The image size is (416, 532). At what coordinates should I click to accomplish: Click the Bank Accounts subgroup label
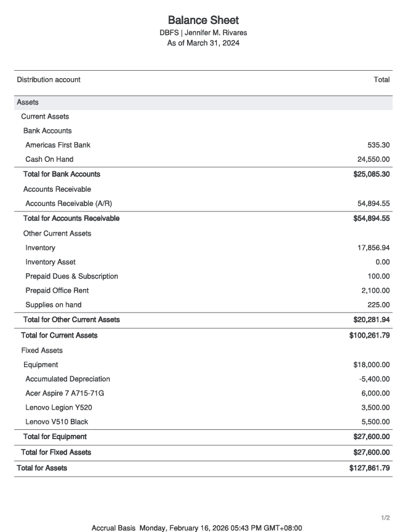(x=47, y=130)
